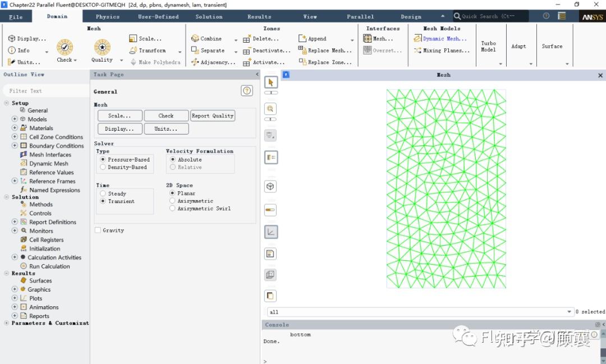
Task: Expand the Materials tree node
Action: click(x=15, y=127)
